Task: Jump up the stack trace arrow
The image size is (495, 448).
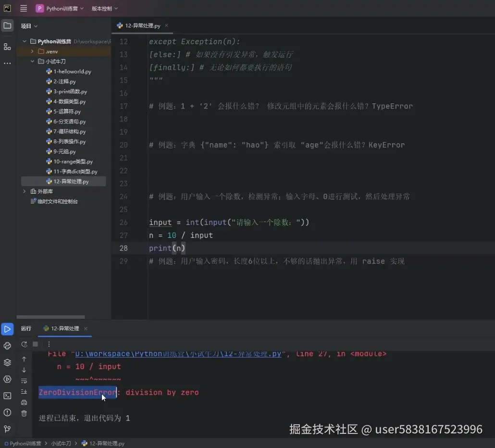Action: coord(24,359)
